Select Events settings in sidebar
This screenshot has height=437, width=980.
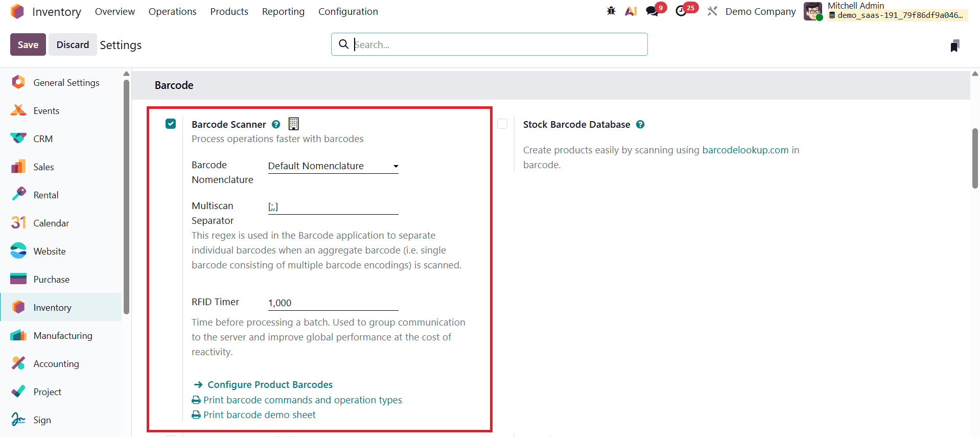click(x=61, y=110)
